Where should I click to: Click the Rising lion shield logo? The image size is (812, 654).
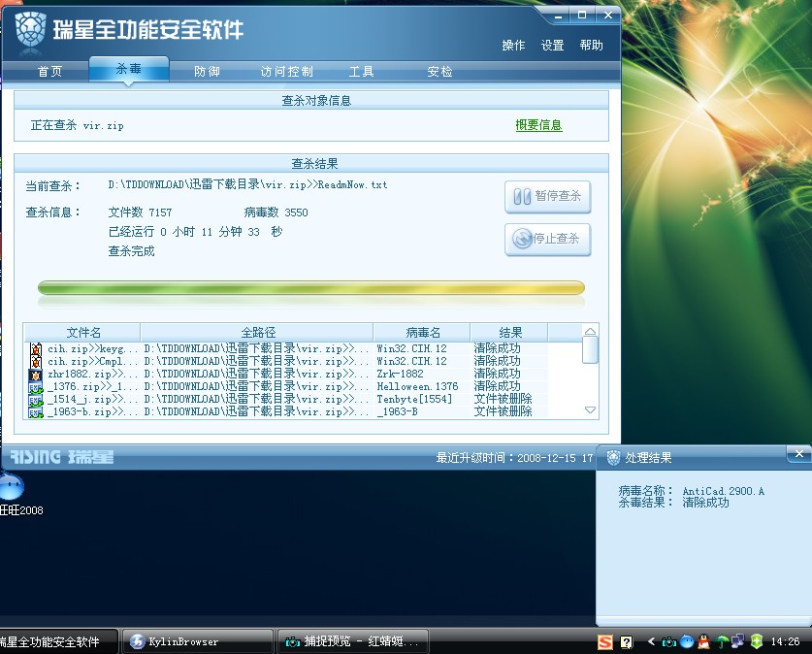coord(30,29)
